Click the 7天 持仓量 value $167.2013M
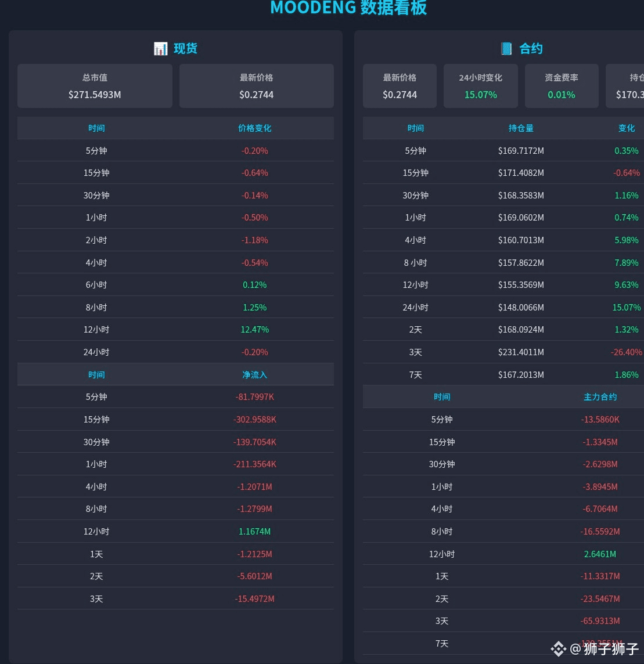 point(521,374)
